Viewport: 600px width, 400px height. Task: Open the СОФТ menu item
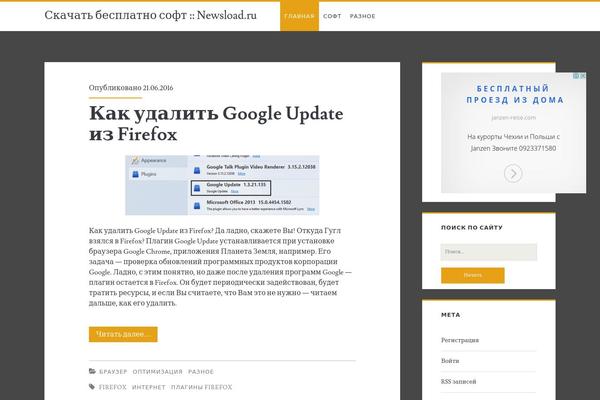332,16
